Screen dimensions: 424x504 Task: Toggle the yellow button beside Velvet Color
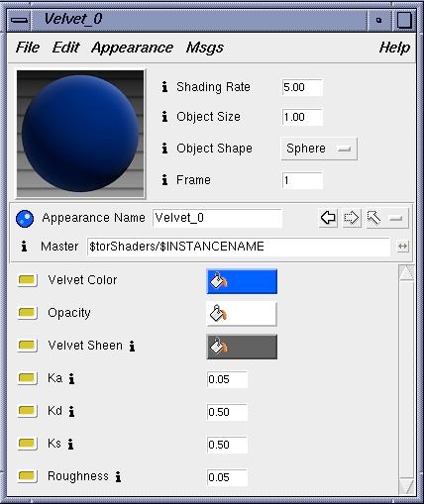click(x=27, y=280)
